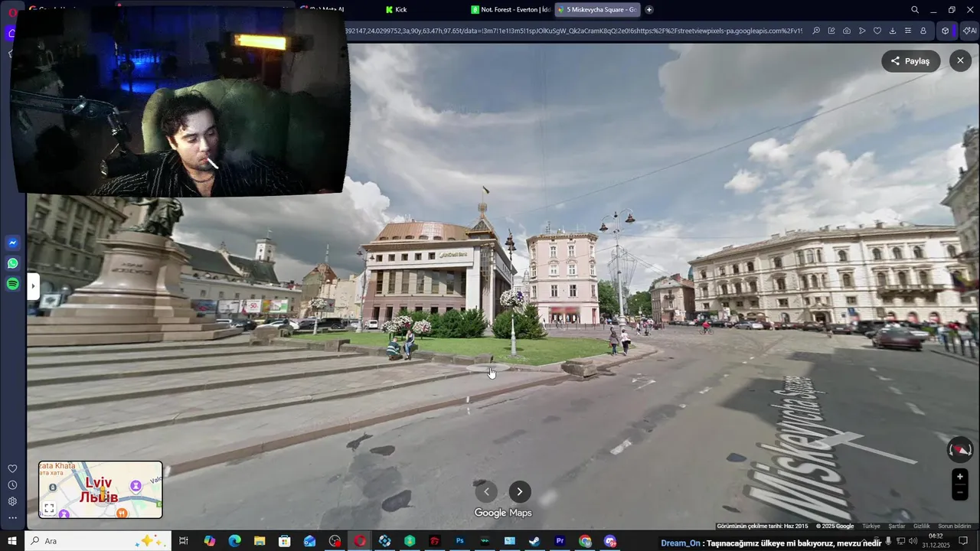Click the Paylaş share button
The height and width of the screenshot is (551, 980).
click(910, 61)
